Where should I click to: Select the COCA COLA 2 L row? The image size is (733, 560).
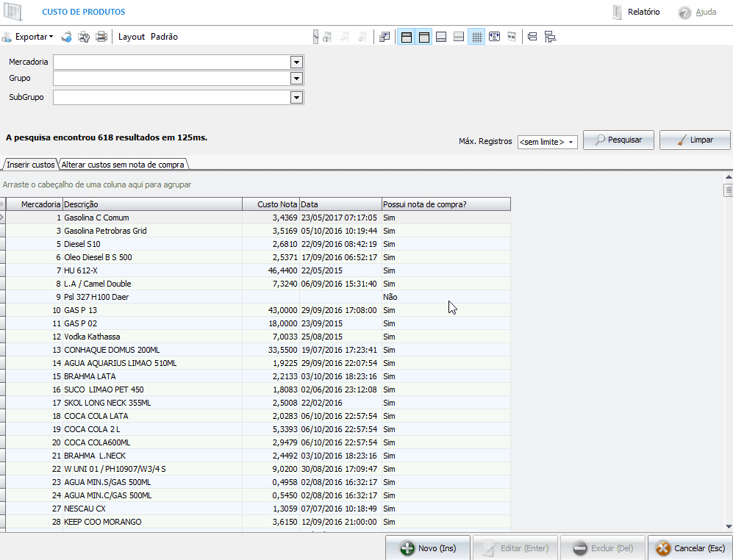(x=258, y=429)
